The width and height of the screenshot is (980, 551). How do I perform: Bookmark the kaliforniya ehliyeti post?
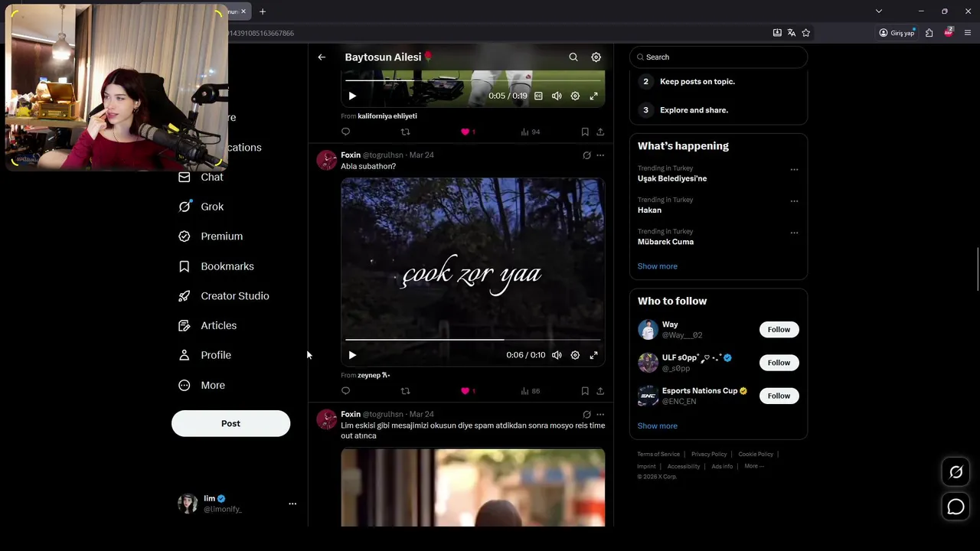585,132
